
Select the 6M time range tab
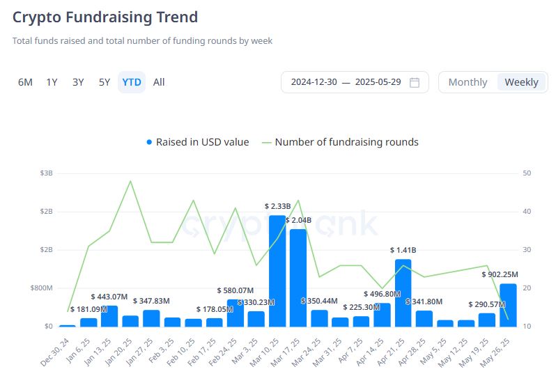tap(25, 82)
